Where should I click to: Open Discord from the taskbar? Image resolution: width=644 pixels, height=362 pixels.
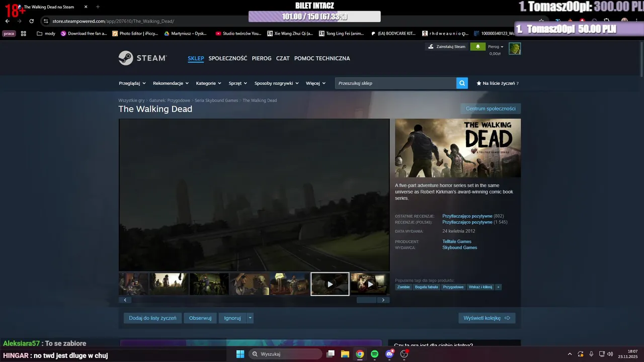(389, 354)
